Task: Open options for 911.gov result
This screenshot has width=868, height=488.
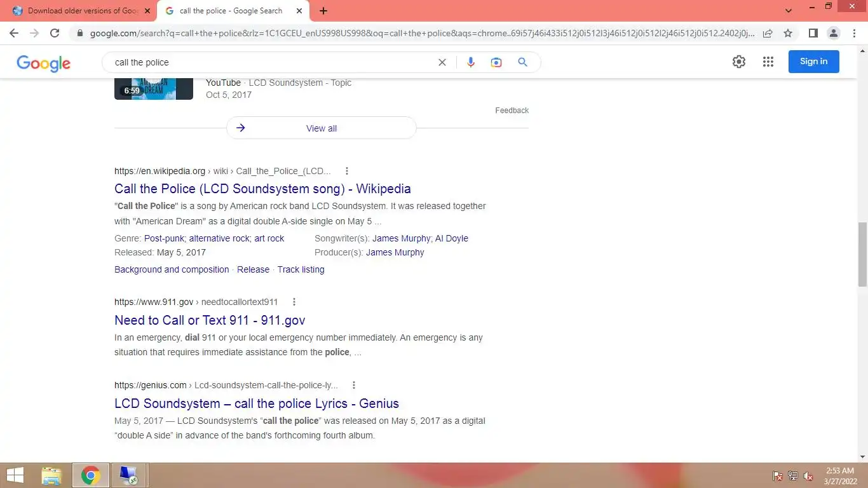Action: tap(294, 302)
